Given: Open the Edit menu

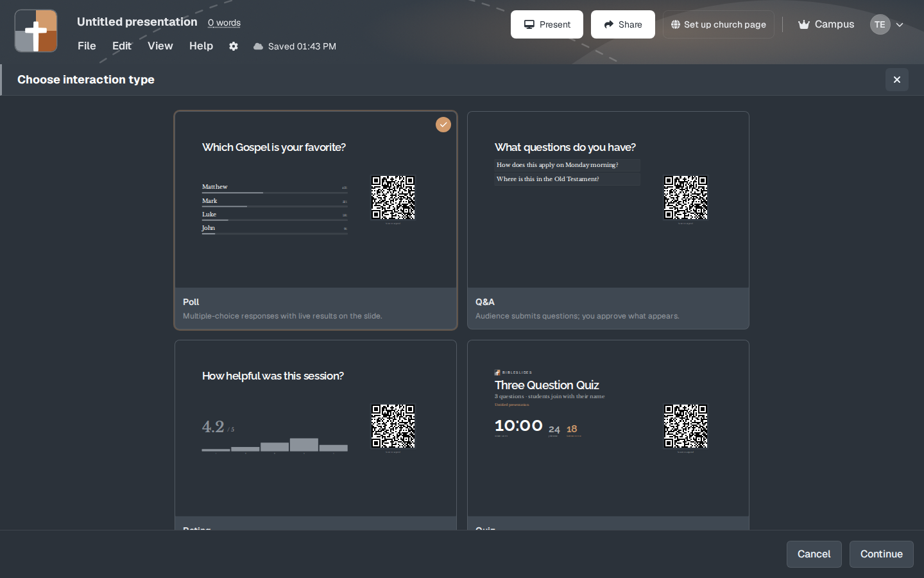Looking at the screenshot, I should pos(121,46).
